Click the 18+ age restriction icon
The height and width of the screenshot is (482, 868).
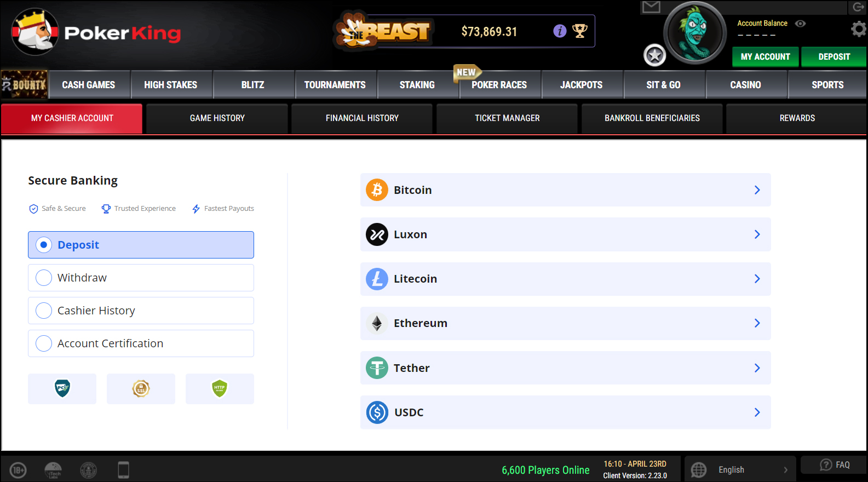[18, 470]
